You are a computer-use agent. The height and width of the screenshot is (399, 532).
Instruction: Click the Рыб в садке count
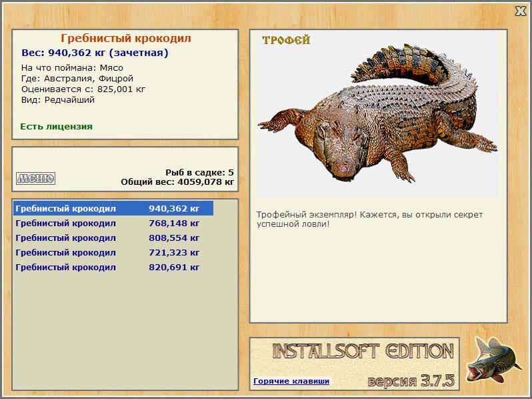[199, 172]
